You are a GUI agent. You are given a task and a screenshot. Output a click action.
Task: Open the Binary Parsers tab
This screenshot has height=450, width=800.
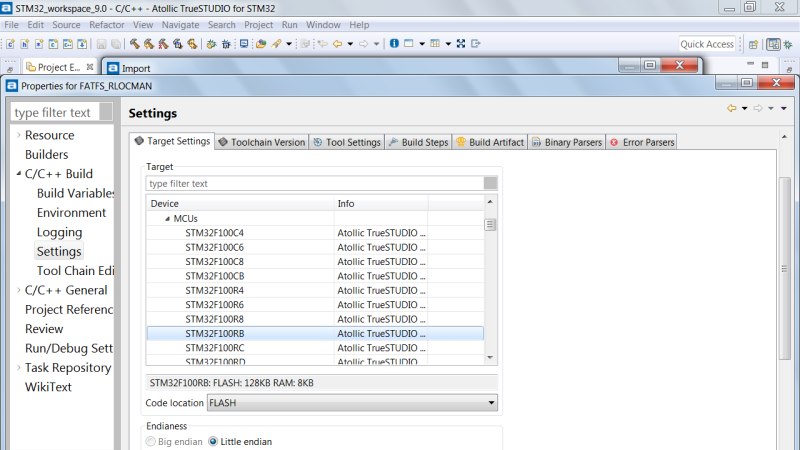pos(566,142)
